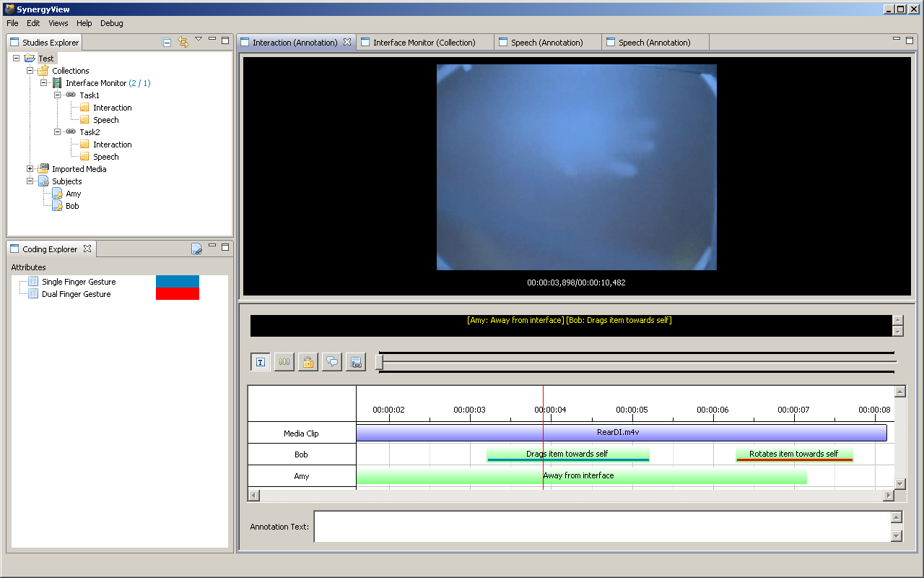Toggle the padlock lock button

point(308,362)
